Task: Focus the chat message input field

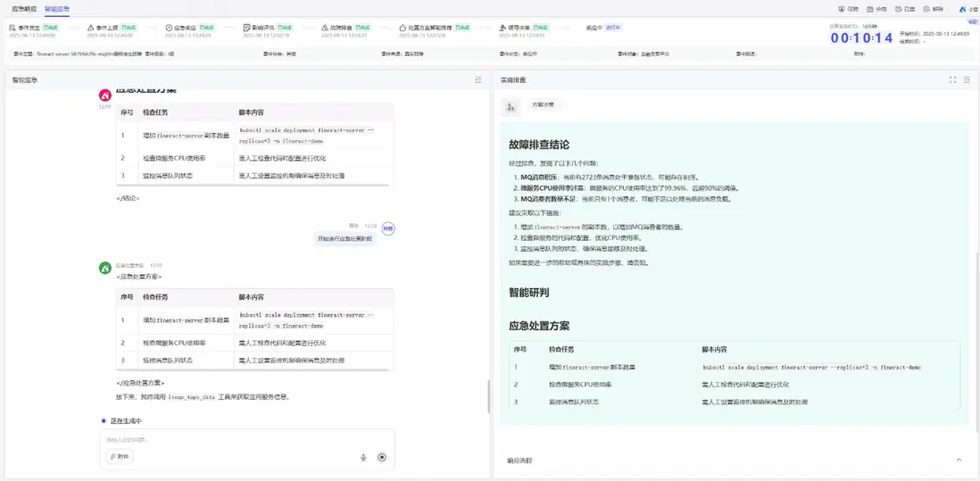Action: [247, 440]
